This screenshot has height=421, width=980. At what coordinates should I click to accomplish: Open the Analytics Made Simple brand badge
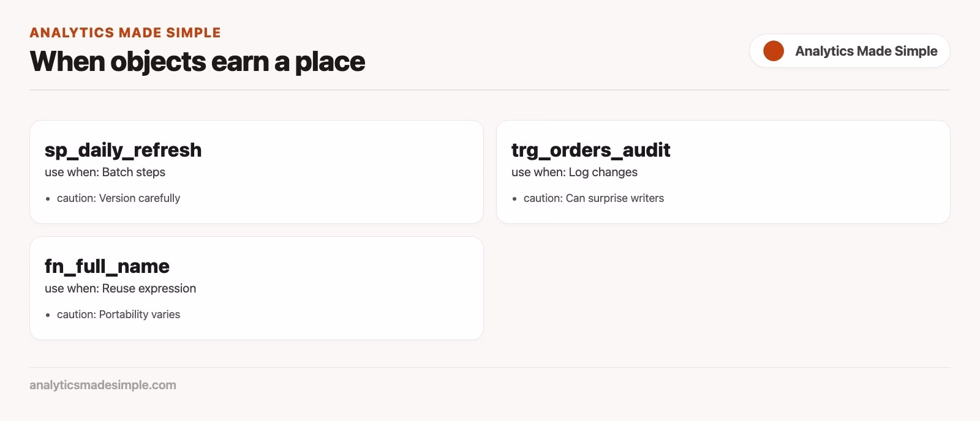click(850, 51)
